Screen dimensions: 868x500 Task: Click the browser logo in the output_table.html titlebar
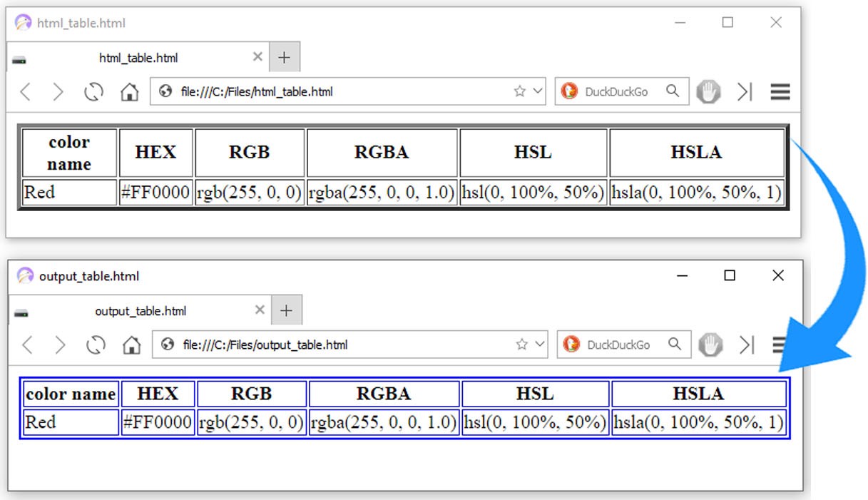click(26, 275)
